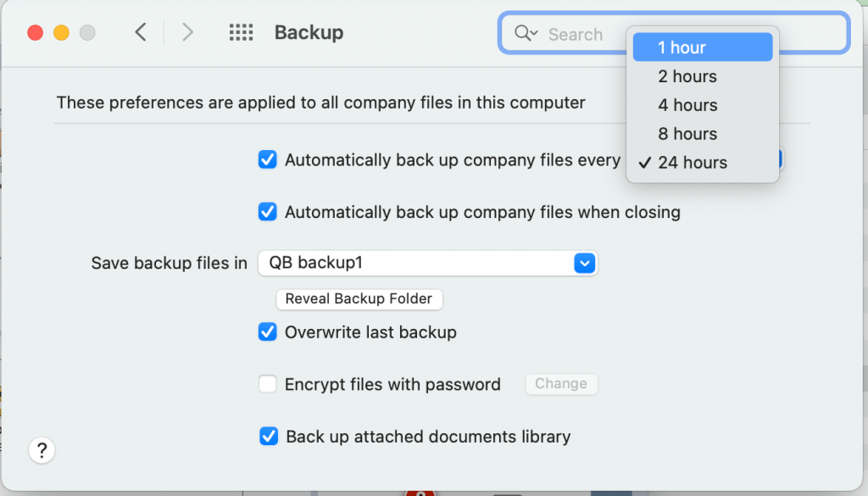This screenshot has height=496, width=868.
Task: Click the Backup window title
Action: coord(309,32)
